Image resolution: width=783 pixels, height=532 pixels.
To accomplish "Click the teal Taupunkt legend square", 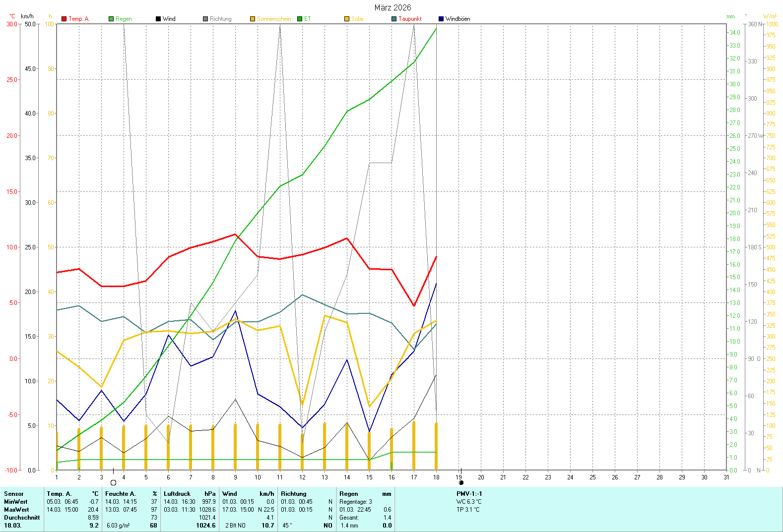I will point(394,19).
